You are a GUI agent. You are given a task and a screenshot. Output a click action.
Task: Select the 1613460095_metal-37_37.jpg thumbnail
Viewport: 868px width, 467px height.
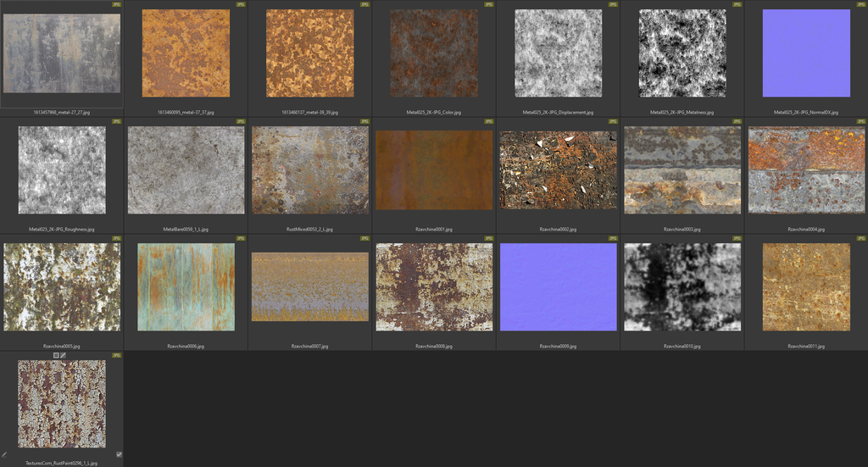(186, 53)
